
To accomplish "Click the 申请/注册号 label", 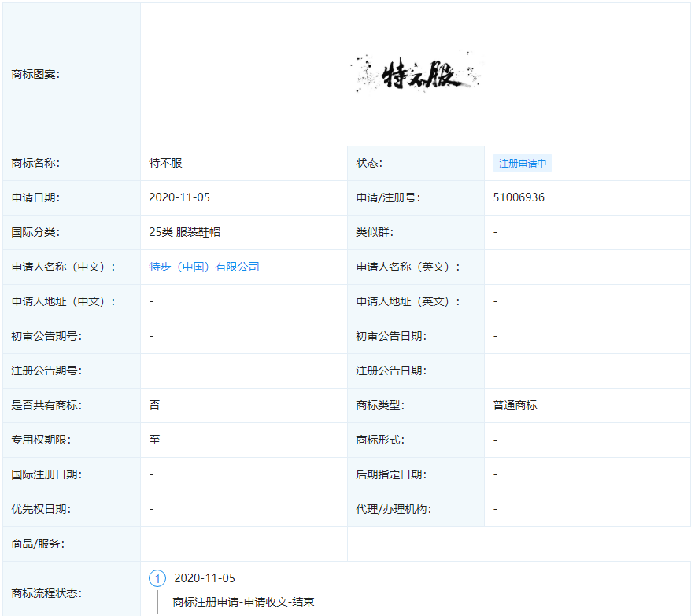I will (x=388, y=197).
